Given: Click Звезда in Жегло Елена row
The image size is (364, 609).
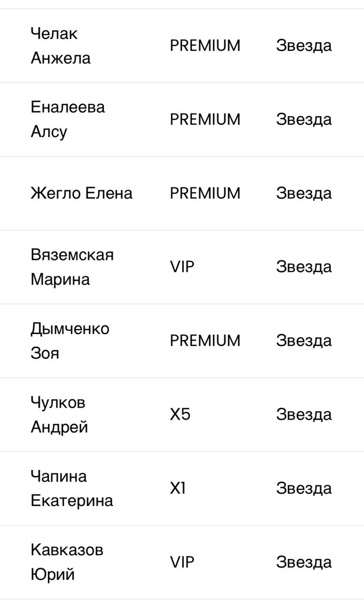Looking at the screenshot, I should point(304,193).
